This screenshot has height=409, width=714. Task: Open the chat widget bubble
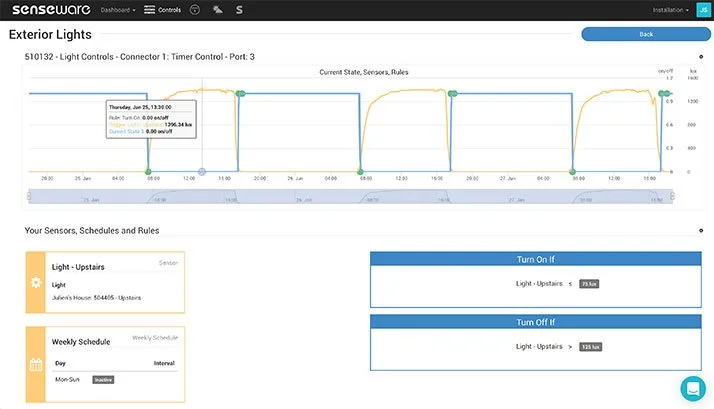pos(693,389)
